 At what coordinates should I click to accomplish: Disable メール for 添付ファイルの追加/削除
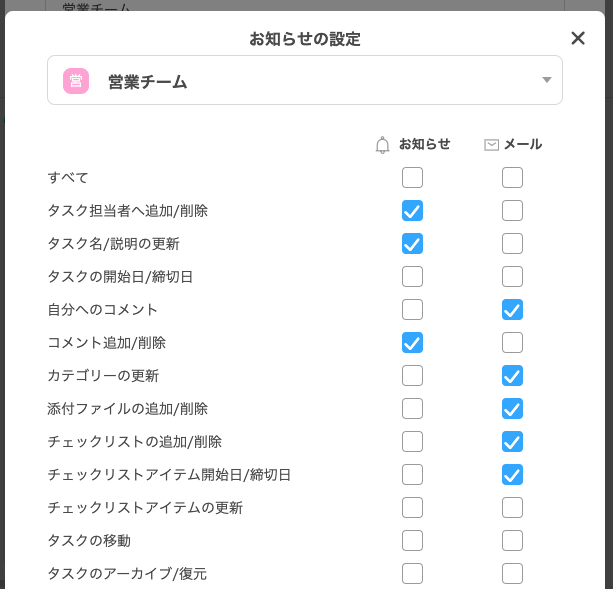(512, 408)
